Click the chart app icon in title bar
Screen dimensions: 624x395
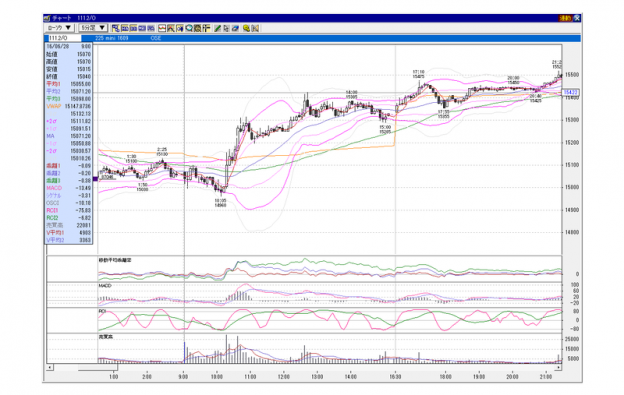point(47,18)
